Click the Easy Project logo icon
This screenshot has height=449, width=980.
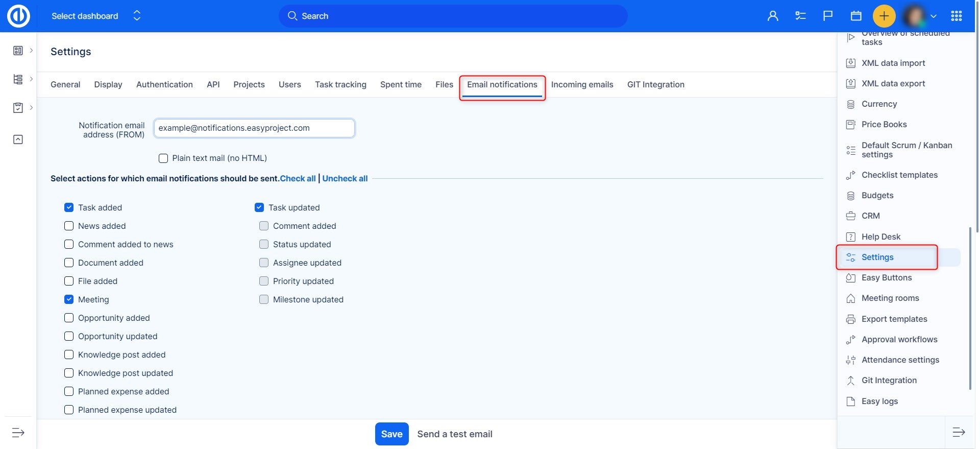(18, 16)
